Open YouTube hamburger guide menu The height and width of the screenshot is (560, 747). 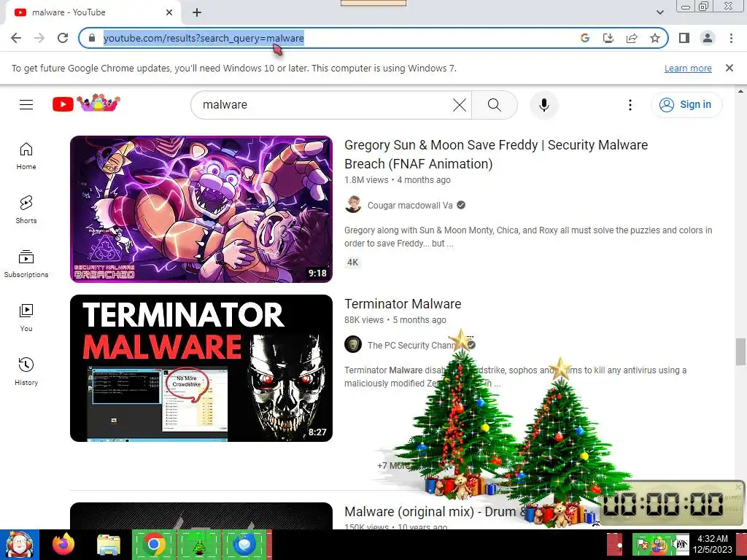(x=26, y=104)
